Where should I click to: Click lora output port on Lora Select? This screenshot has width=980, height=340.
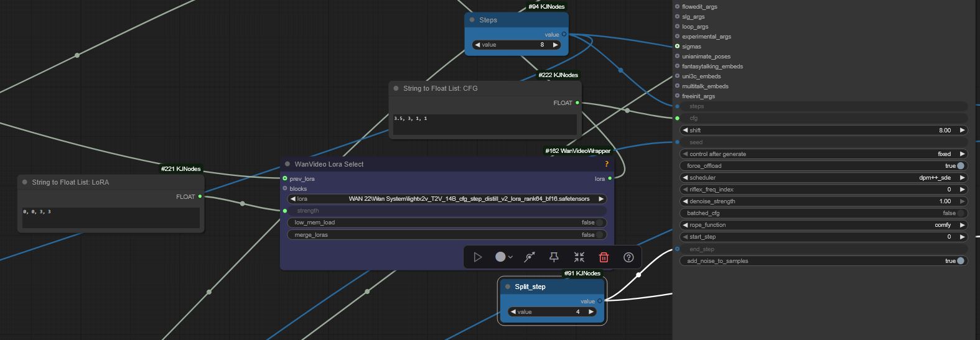[610, 178]
